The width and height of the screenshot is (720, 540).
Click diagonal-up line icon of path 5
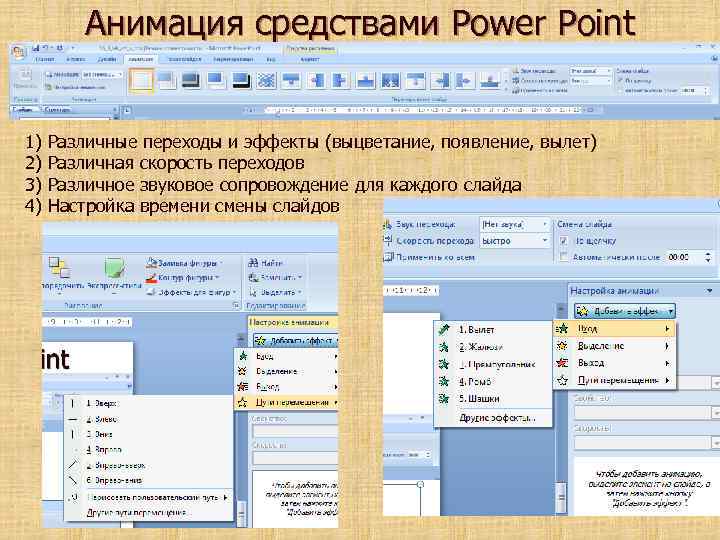[x=73, y=465]
